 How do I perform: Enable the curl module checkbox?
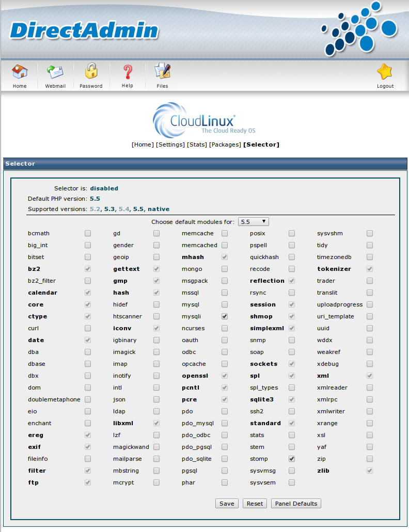click(88, 328)
